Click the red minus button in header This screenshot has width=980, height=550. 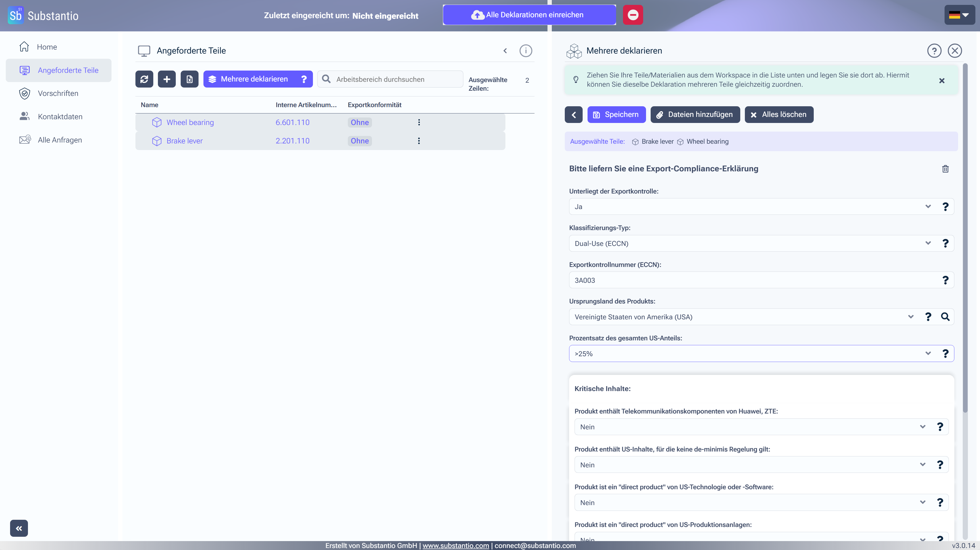[x=633, y=15]
